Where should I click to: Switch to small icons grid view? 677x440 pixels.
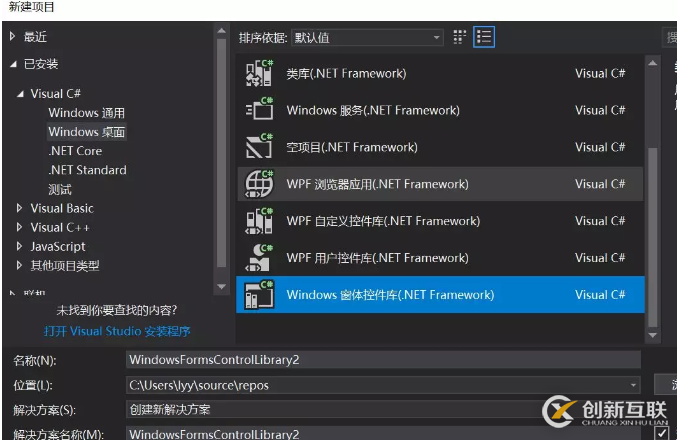pyautogui.click(x=459, y=37)
